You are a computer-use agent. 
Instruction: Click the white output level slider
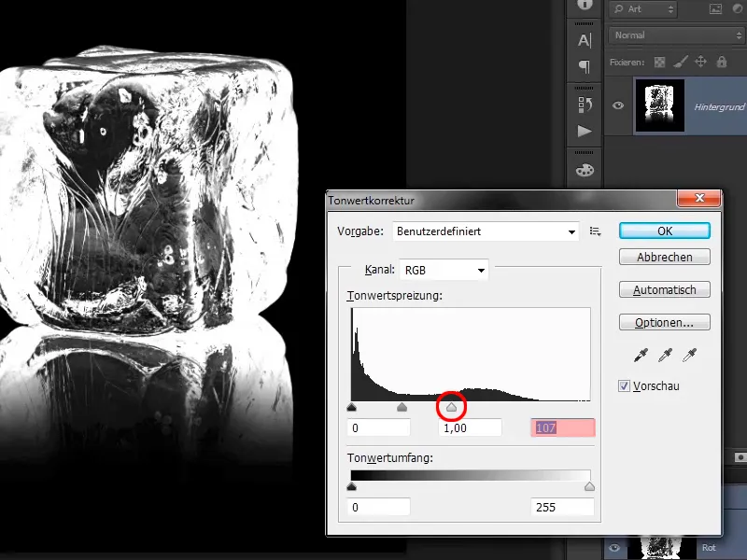(589, 486)
